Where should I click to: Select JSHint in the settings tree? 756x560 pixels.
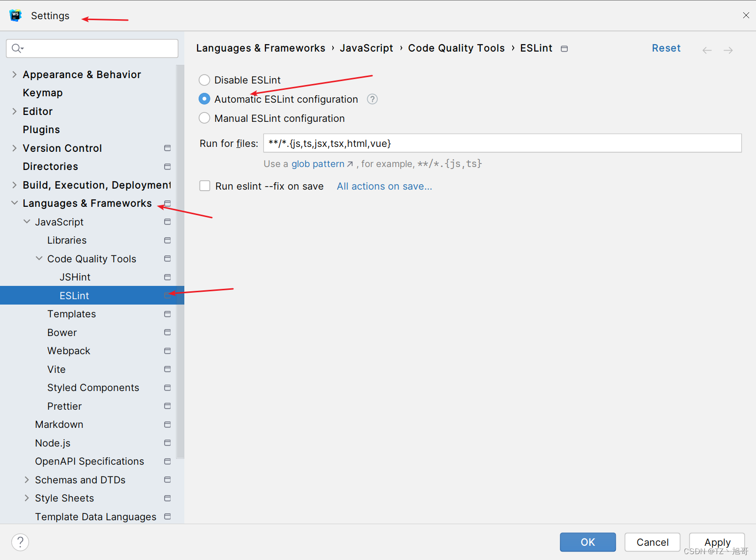tap(75, 277)
